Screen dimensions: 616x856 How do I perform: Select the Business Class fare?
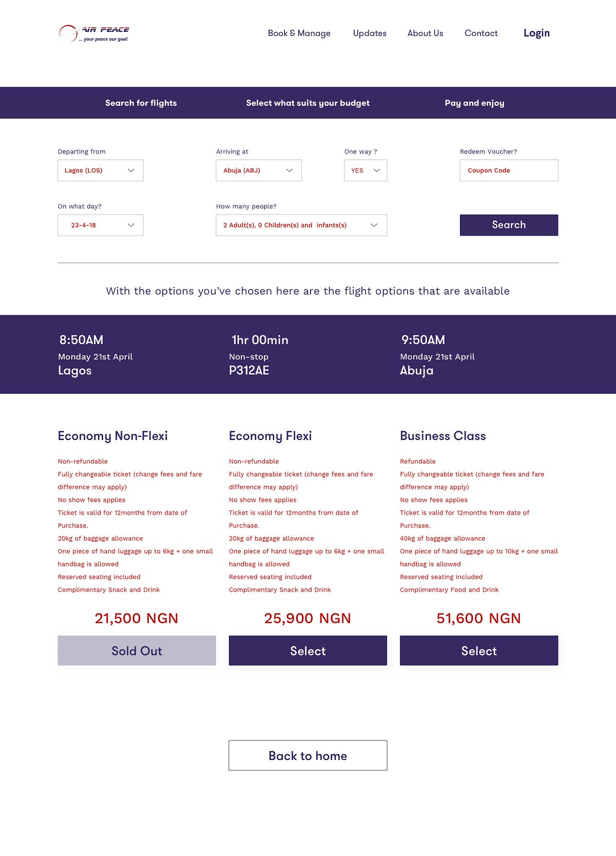point(479,651)
